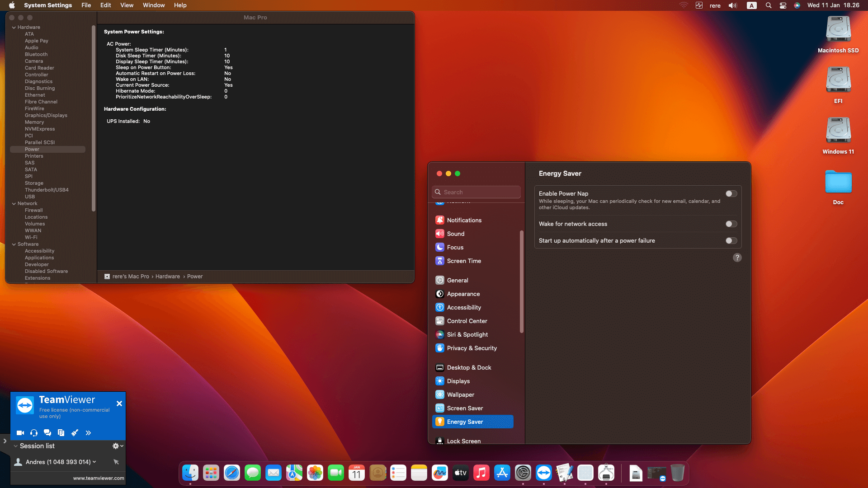Image resolution: width=868 pixels, height=488 pixels.
Task: Open the Window menu in menu bar
Action: [154, 5]
